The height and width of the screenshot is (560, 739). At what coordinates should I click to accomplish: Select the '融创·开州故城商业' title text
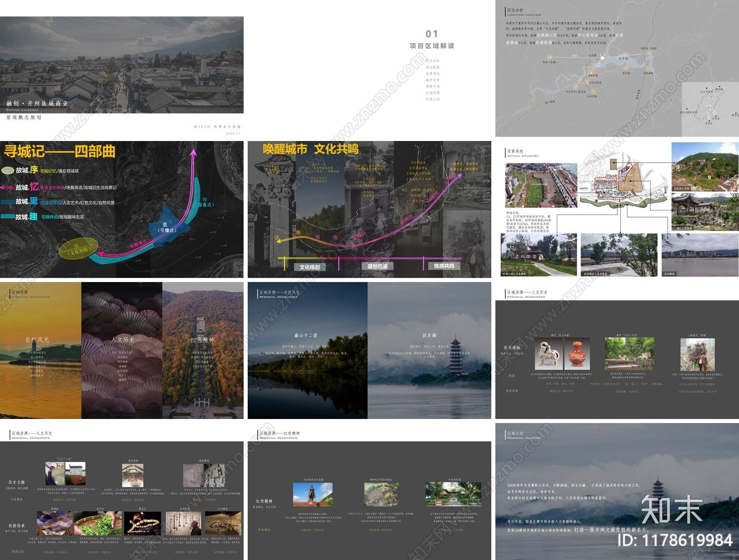tap(38, 103)
